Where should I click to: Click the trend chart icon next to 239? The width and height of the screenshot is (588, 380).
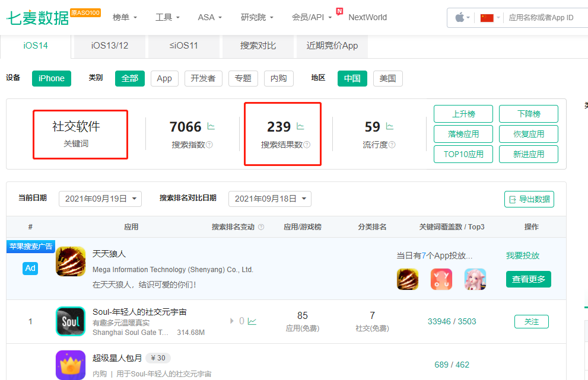tap(300, 126)
